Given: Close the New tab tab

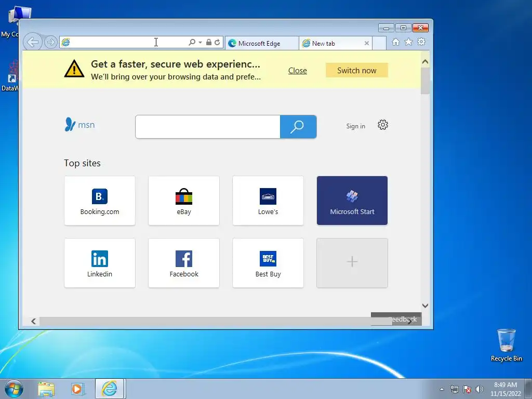Looking at the screenshot, I should [x=366, y=44].
